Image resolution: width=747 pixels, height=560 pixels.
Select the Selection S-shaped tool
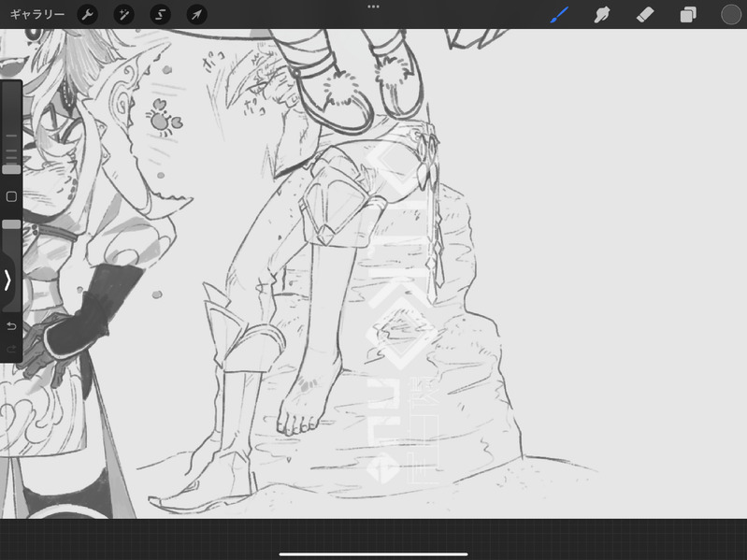[161, 15]
